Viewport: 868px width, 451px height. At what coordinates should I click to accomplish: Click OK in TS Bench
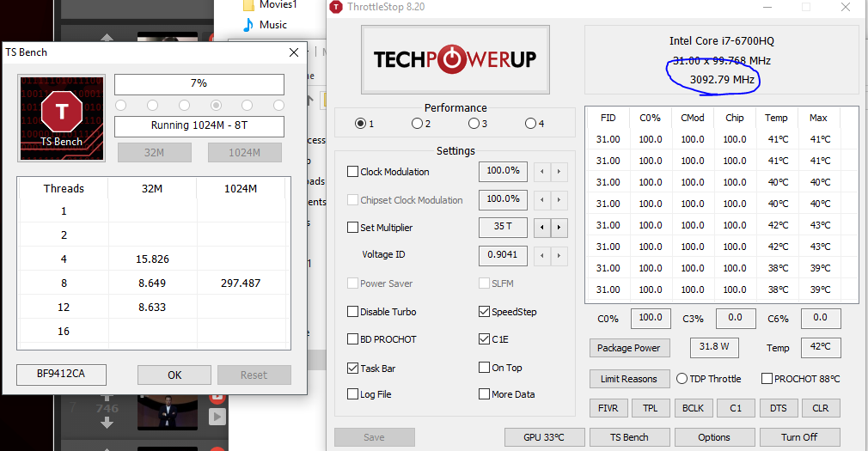click(174, 375)
